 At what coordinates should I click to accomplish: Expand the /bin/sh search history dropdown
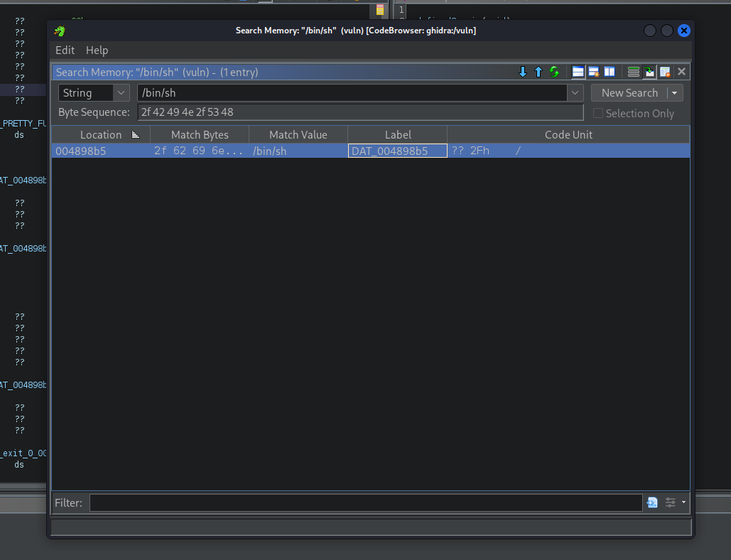pos(575,93)
